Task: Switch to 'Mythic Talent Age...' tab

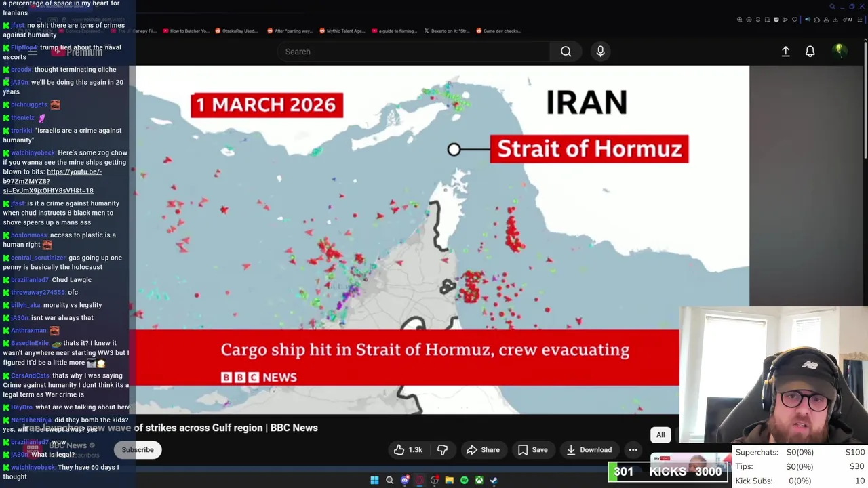Action: pyautogui.click(x=342, y=30)
